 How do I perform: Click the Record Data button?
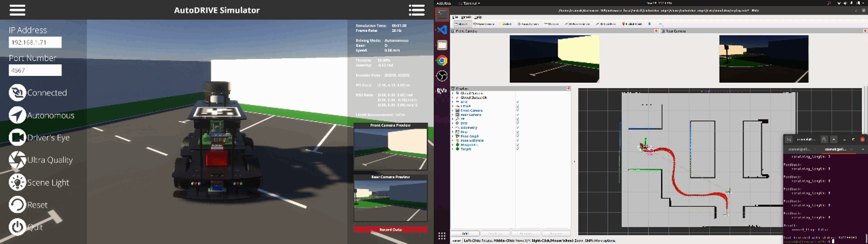tap(391, 229)
